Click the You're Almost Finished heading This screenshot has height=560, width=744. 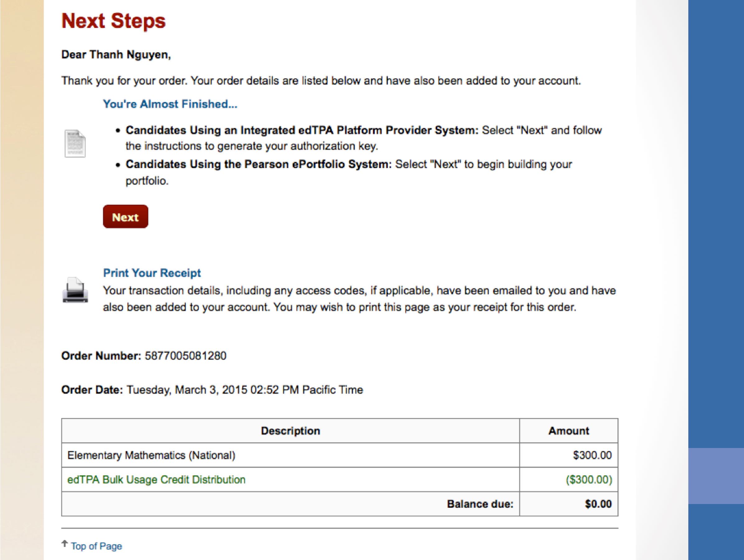170,104
